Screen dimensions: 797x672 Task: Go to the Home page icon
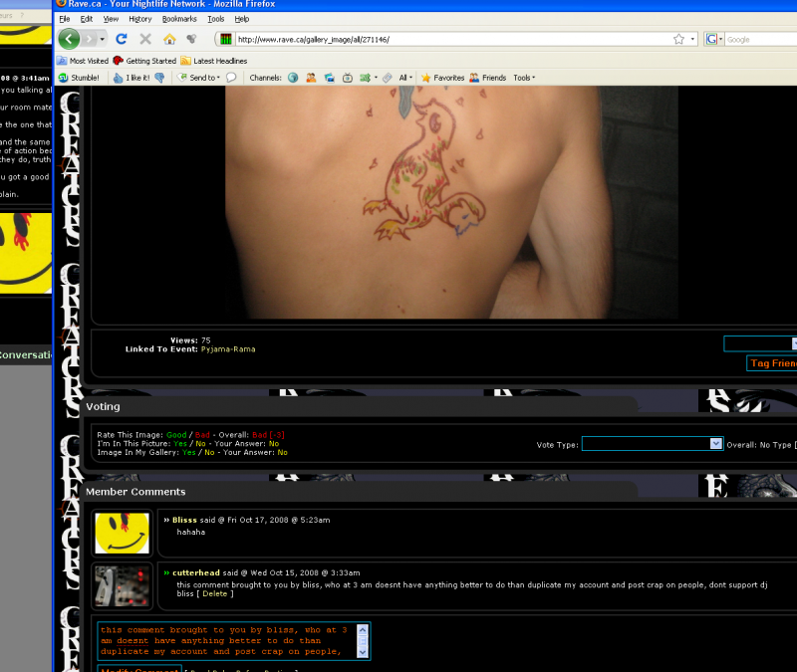tap(169, 39)
